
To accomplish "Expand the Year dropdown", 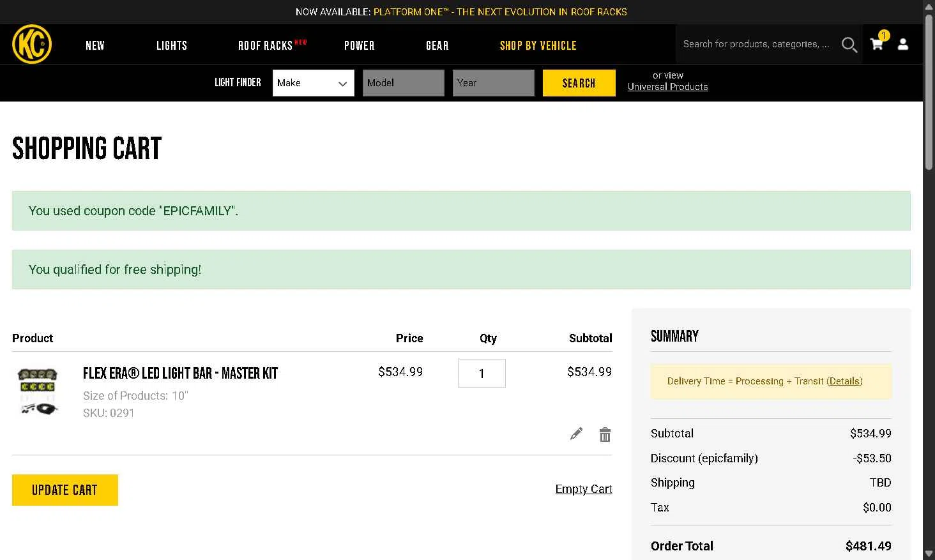I will tap(494, 83).
